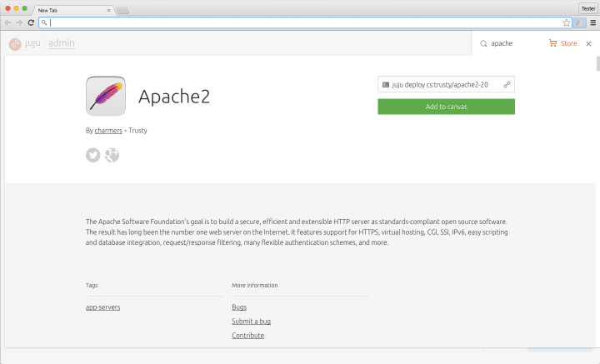Open the Store link

568,43
